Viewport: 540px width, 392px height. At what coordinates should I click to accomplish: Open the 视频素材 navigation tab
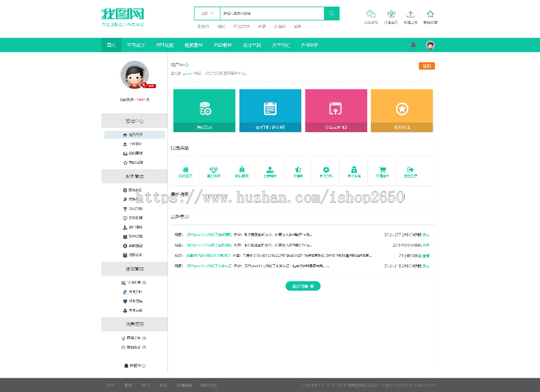pyautogui.click(x=194, y=45)
